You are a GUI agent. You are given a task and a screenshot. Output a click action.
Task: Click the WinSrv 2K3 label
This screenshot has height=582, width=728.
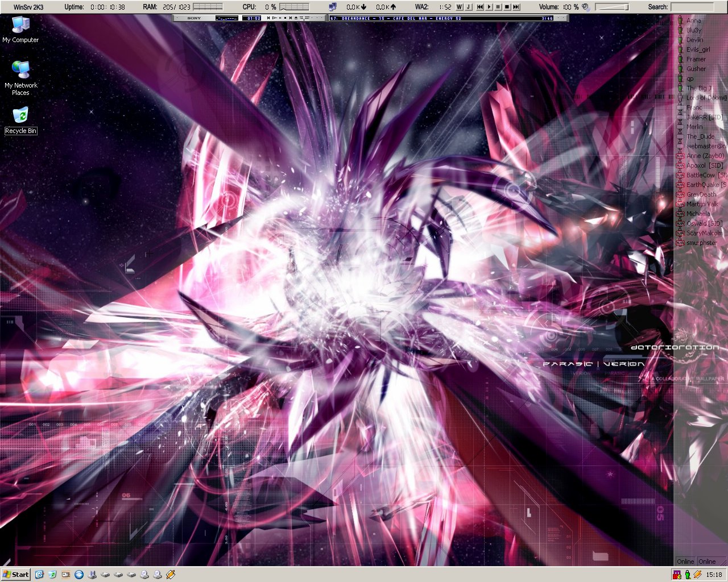coord(28,7)
